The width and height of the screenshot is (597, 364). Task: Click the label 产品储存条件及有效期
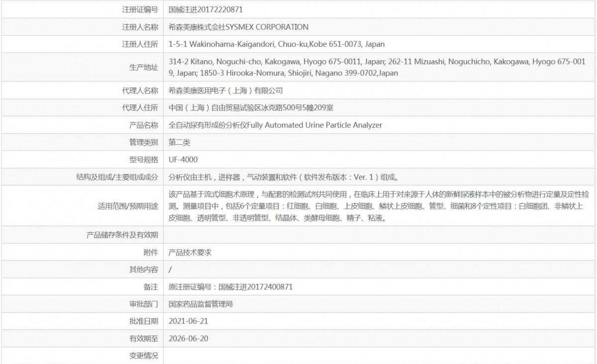pos(122,235)
